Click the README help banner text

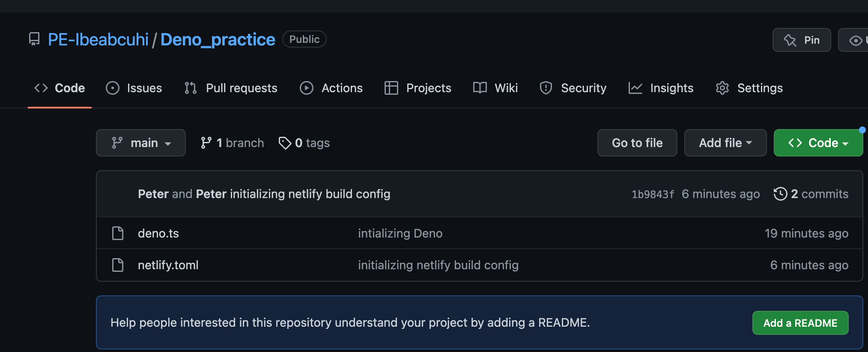[350, 322]
